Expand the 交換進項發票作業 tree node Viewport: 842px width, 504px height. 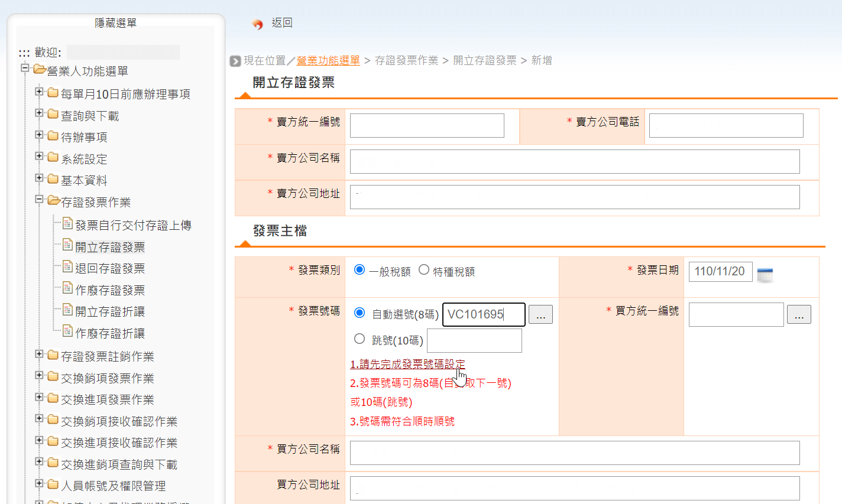click(39, 397)
